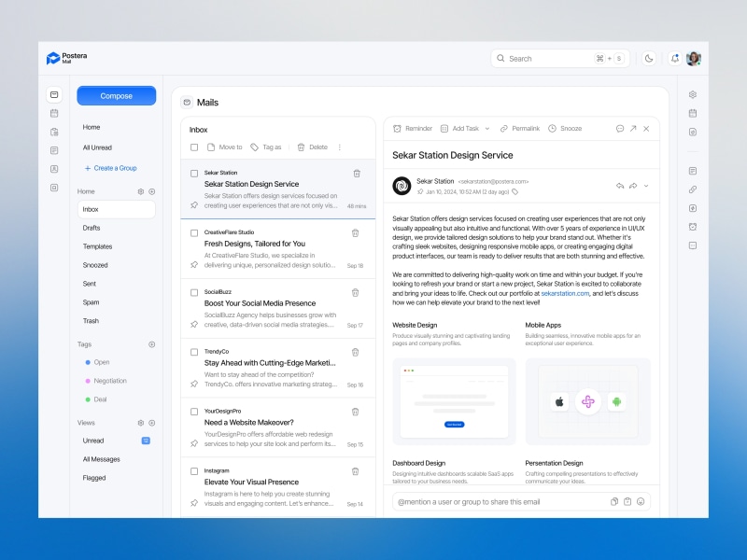Viewport: 747px width, 560px height.
Task: Click Delete in Inbox toolbar
Action: point(313,147)
